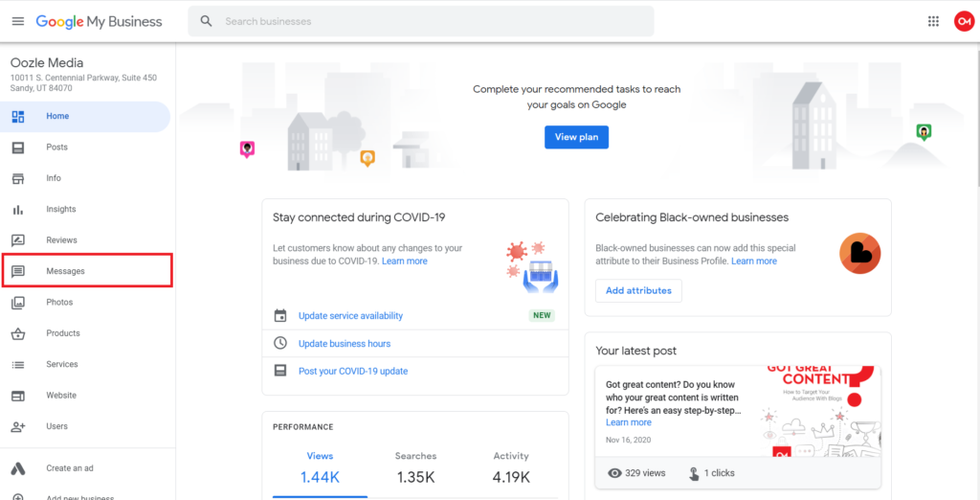Click the Services list icon
Screen dimensions: 980x500
tap(18, 364)
